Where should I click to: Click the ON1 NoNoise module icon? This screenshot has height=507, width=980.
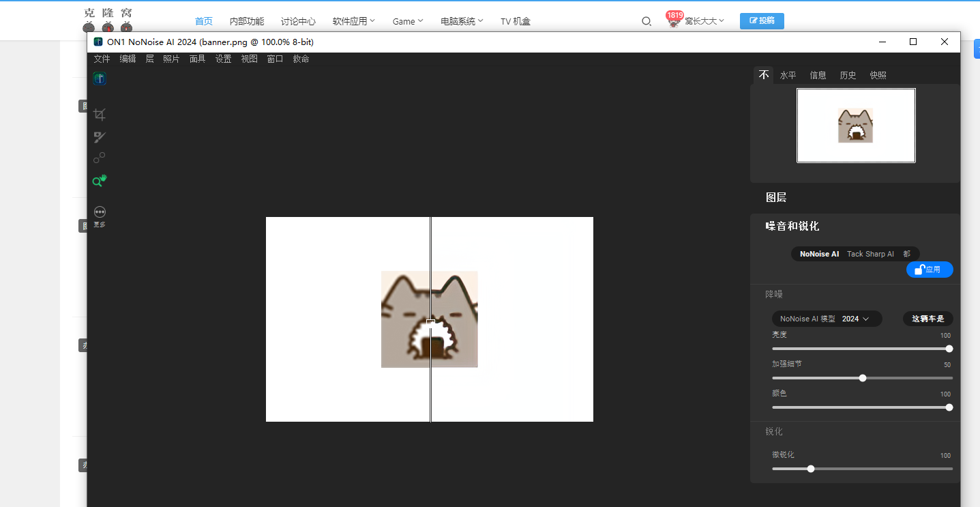click(x=100, y=78)
